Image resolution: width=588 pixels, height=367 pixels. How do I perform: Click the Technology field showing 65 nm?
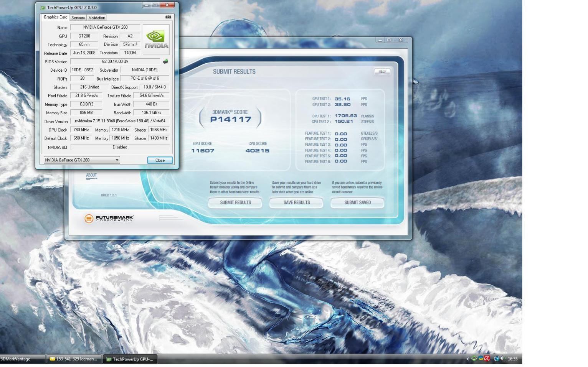tap(84, 44)
